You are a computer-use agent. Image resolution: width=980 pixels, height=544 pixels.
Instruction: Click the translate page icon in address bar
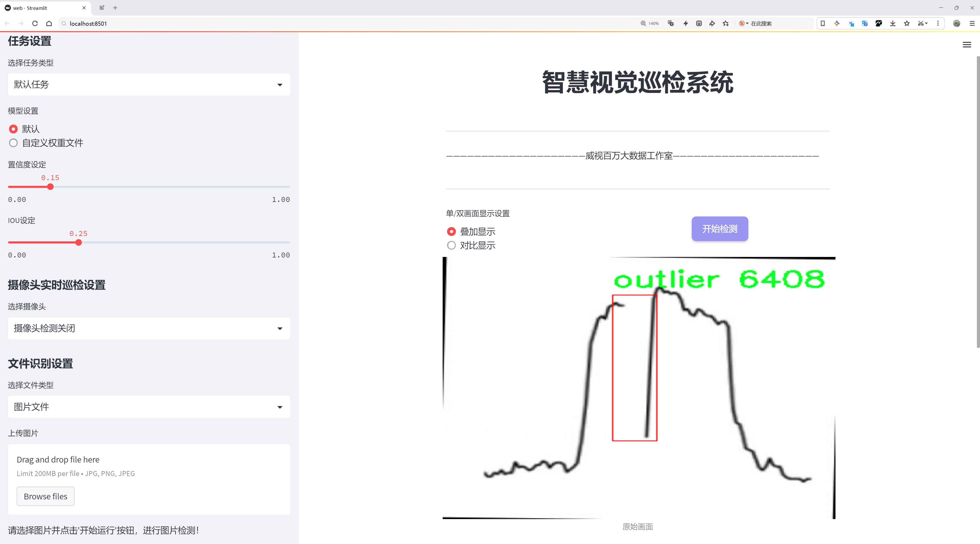[671, 24]
